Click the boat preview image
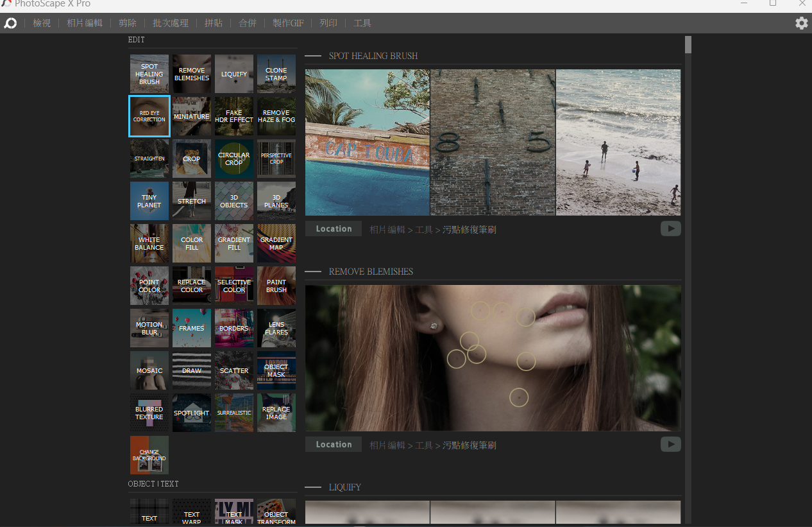 pos(368,143)
